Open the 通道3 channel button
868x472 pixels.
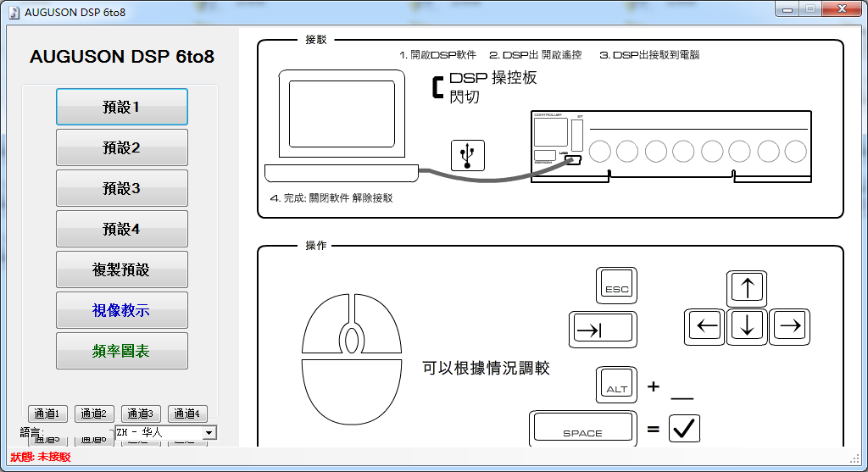pos(141,414)
